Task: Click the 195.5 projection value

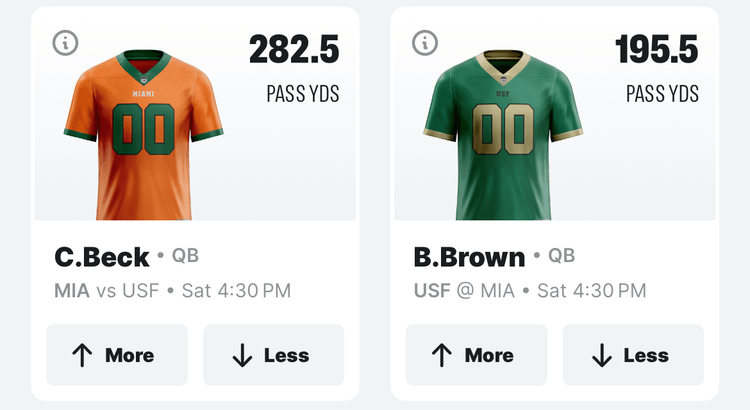Action: (656, 49)
